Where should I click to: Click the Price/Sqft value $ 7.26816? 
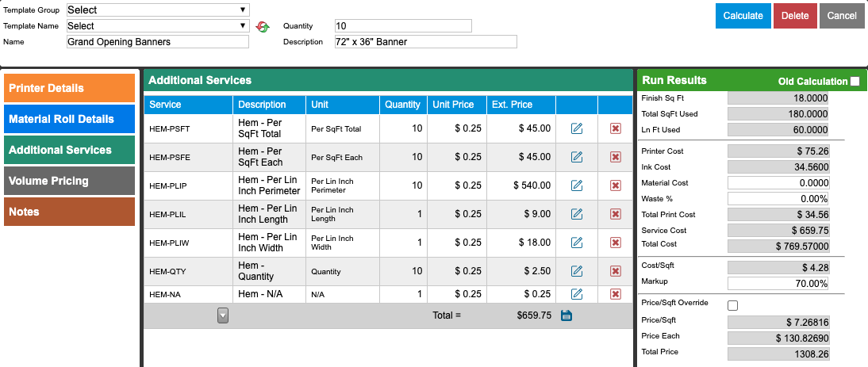click(x=778, y=323)
